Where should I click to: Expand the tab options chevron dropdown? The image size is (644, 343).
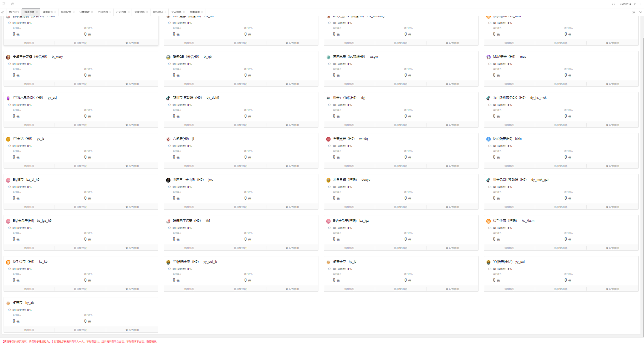[640, 12]
